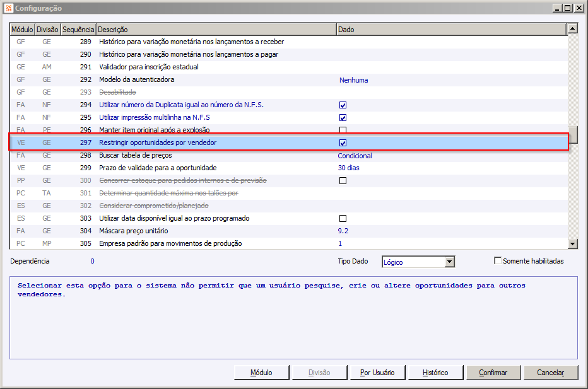Select Modelo da autenticadora row
The width and height of the screenshot is (588, 389).
click(288, 80)
